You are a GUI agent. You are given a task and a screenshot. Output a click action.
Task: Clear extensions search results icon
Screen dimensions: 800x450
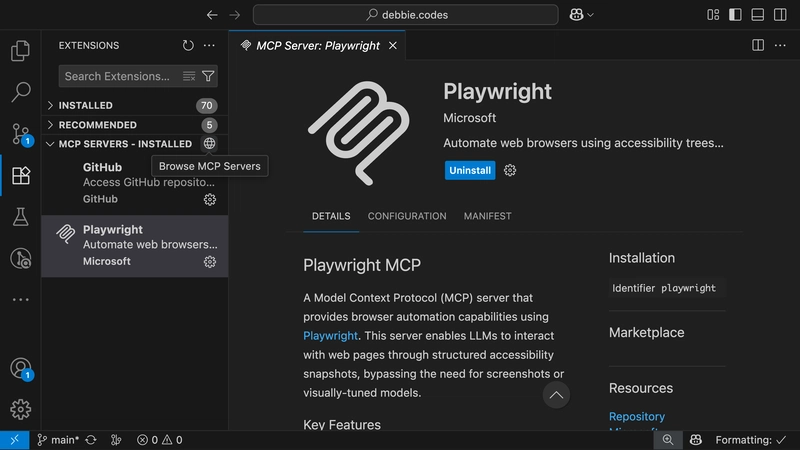(x=189, y=76)
